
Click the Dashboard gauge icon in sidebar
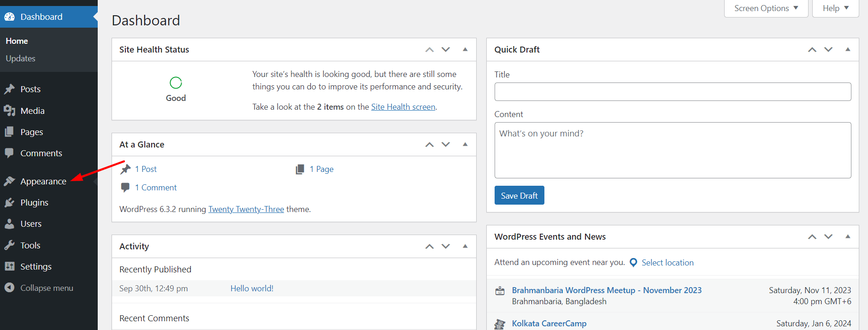(9, 17)
